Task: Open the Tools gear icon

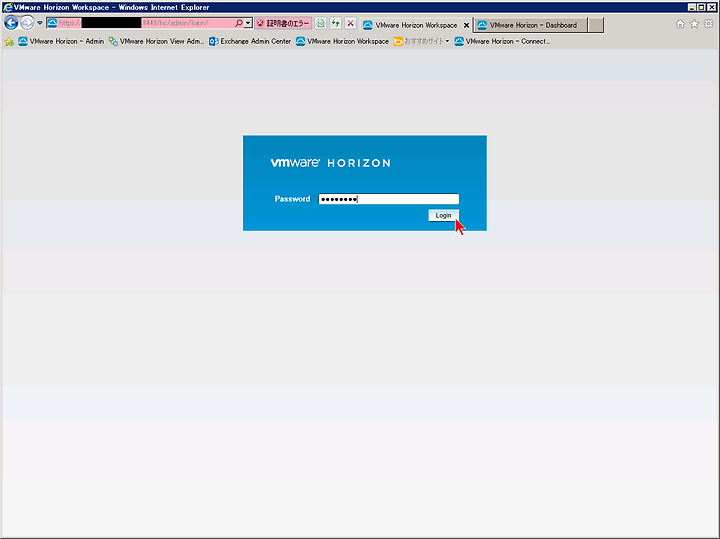Action: point(709,24)
